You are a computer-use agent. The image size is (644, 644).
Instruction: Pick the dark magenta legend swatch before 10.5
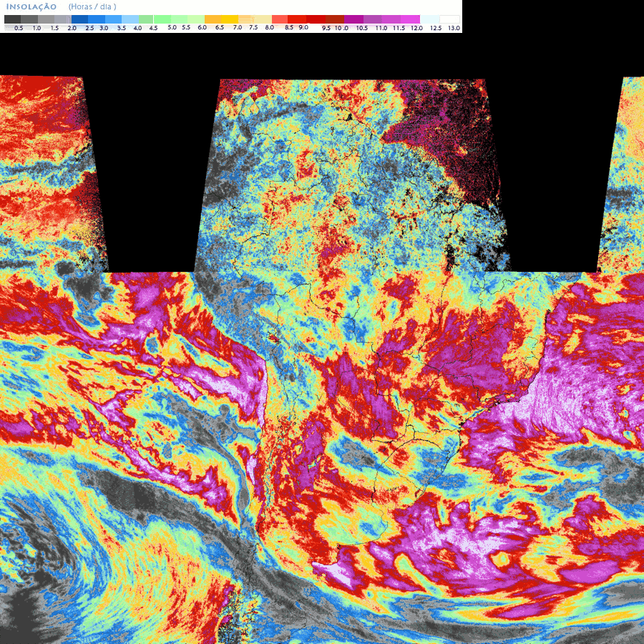pyautogui.click(x=353, y=19)
